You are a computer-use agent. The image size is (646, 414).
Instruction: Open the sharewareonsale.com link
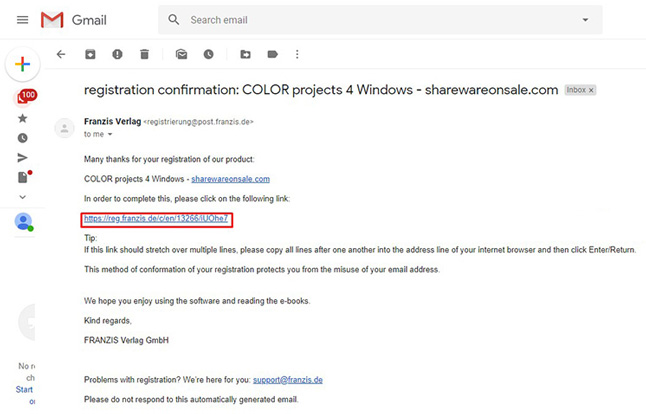pos(230,179)
